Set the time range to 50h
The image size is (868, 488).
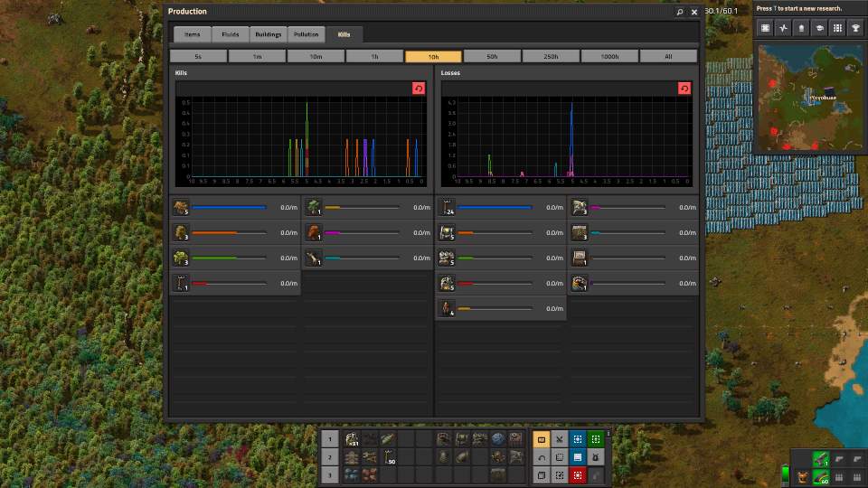coord(492,56)
